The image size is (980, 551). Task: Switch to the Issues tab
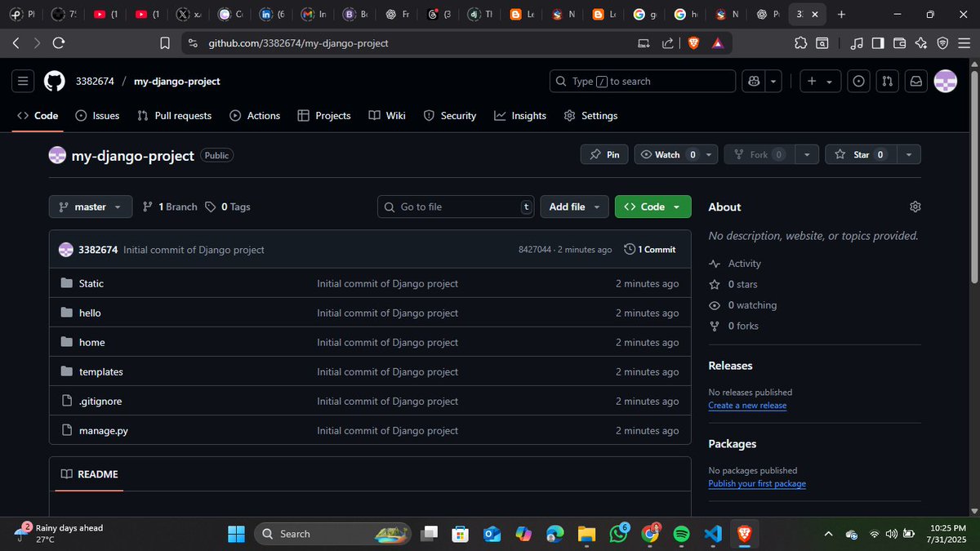[x=97, y=116]
